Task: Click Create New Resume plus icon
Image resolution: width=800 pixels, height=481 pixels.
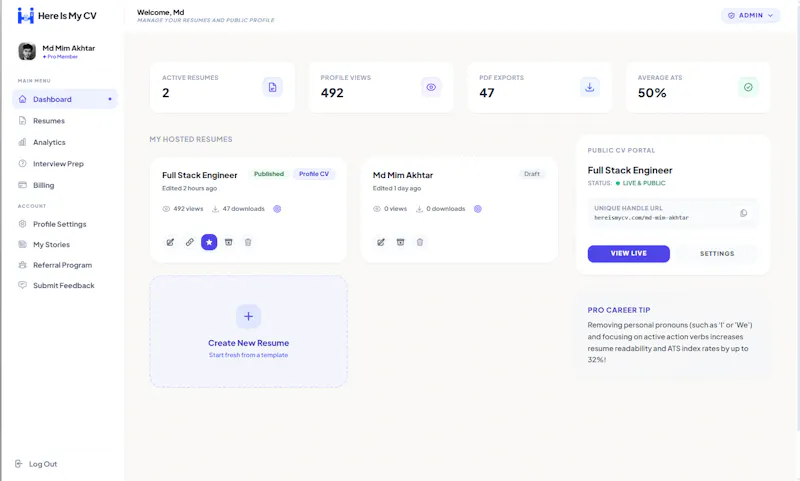Action: click(248, 316)
